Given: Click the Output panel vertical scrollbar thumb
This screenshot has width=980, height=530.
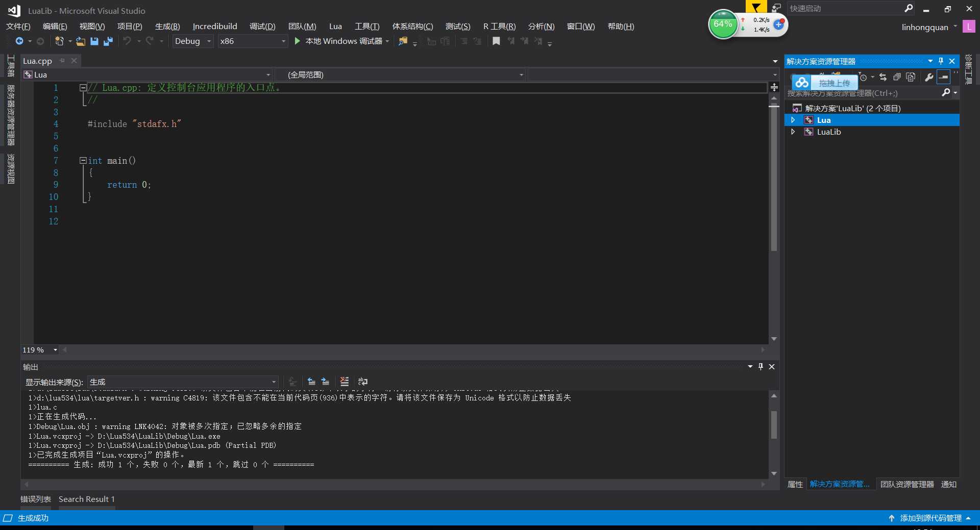Looking at the screenshot, I should 774,424.
